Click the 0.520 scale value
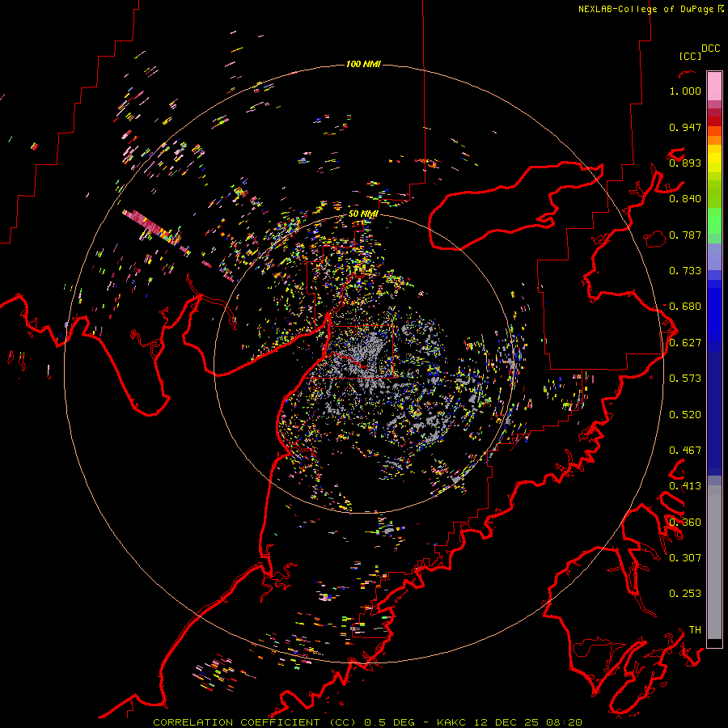Image resolution: width=728 pixels, height=728 pixels. (685, 415)
